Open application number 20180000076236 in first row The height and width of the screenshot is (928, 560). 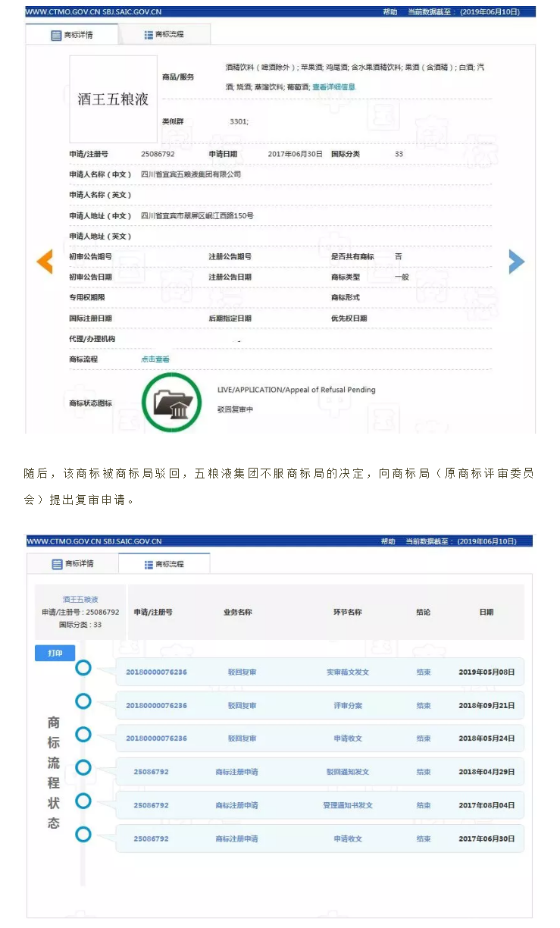click(156, 672)
